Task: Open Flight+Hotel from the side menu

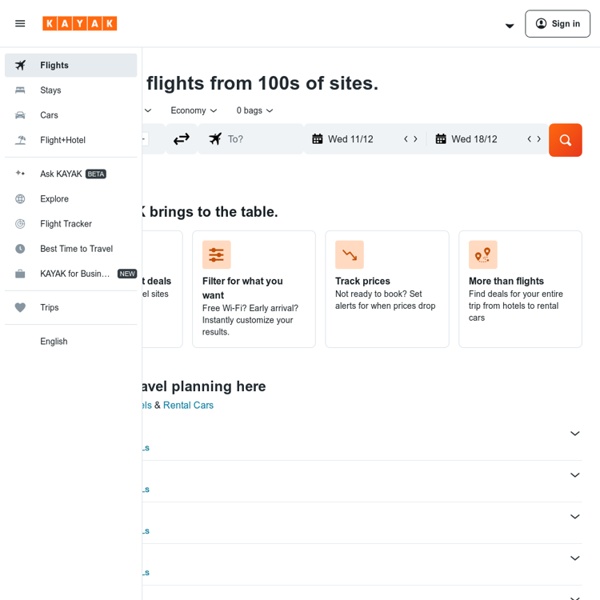Action: point(63,140)
